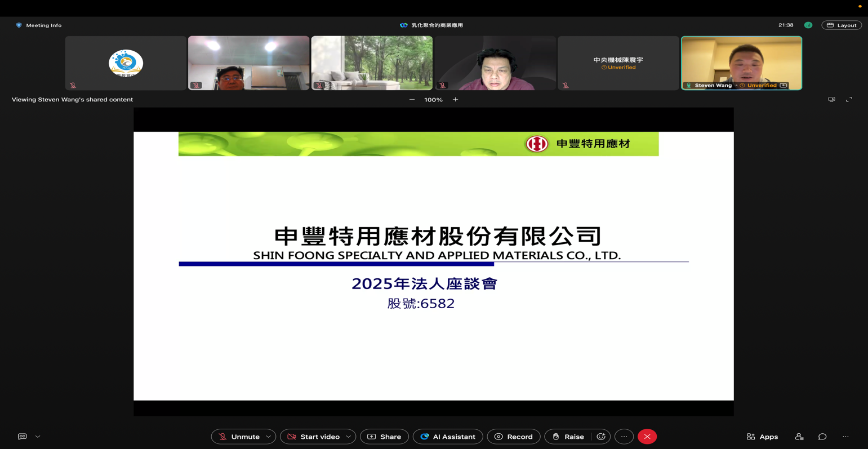
Task: Select the forest background video thumbnail
Action: [x=372, y=63]
